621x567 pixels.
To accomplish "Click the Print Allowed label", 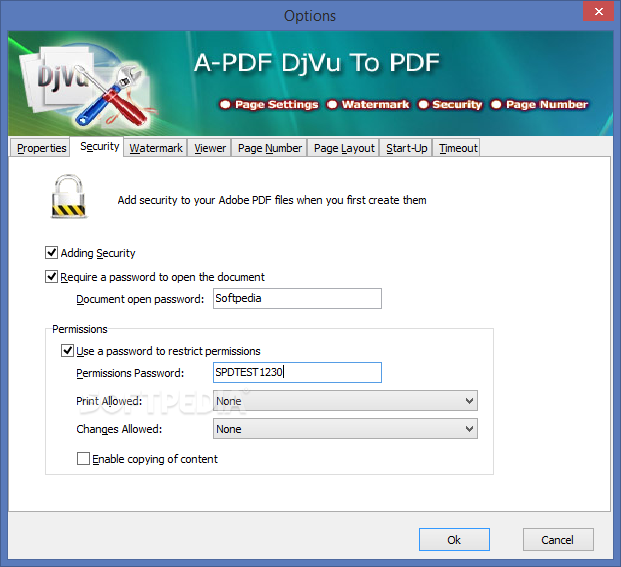I will point(109,401).
